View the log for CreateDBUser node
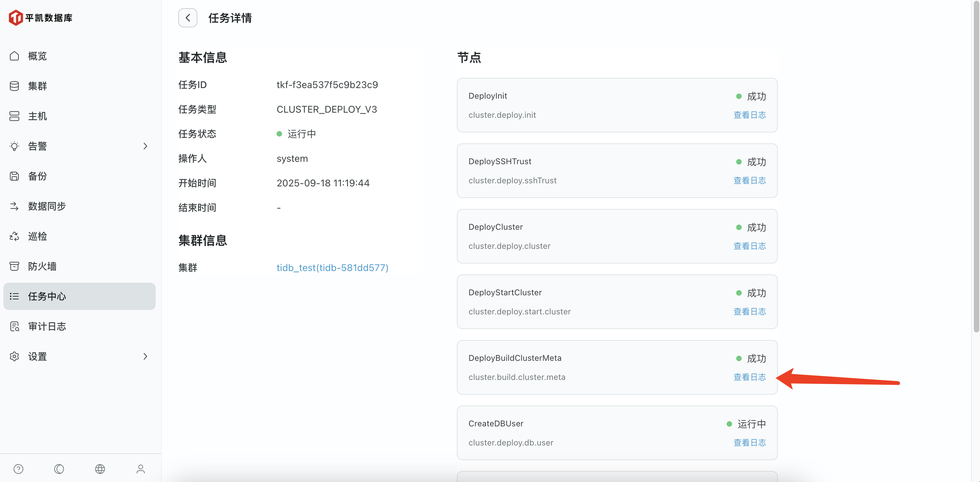Image resolution: width=980 pixels, height=482 pixels. (x=749, y=442)
